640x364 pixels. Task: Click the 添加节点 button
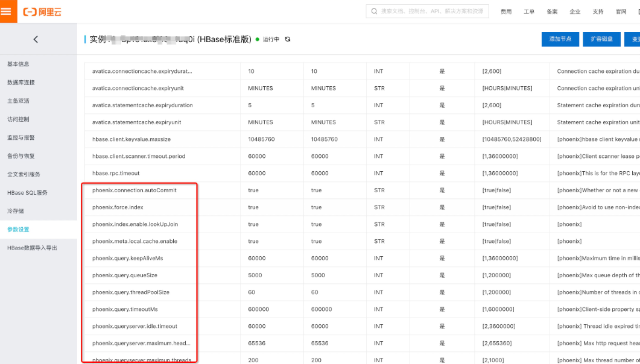coord(560,39)
